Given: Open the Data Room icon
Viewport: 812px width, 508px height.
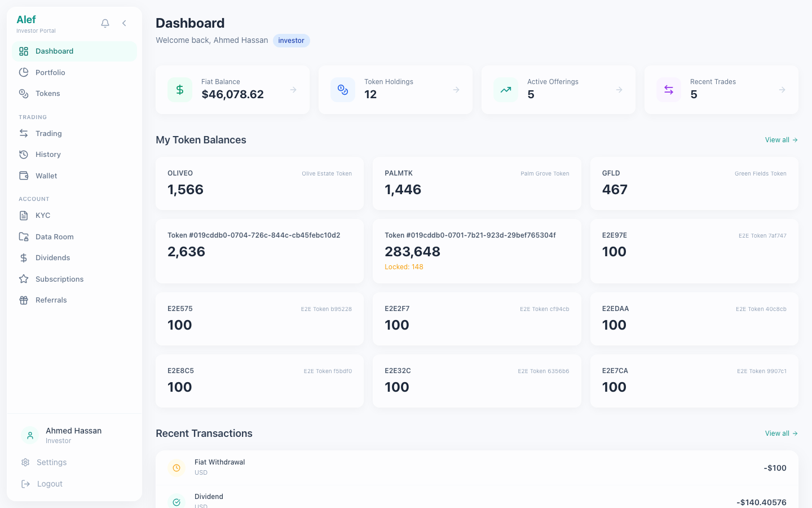Looking at the screenshot, I should (23, 237).
